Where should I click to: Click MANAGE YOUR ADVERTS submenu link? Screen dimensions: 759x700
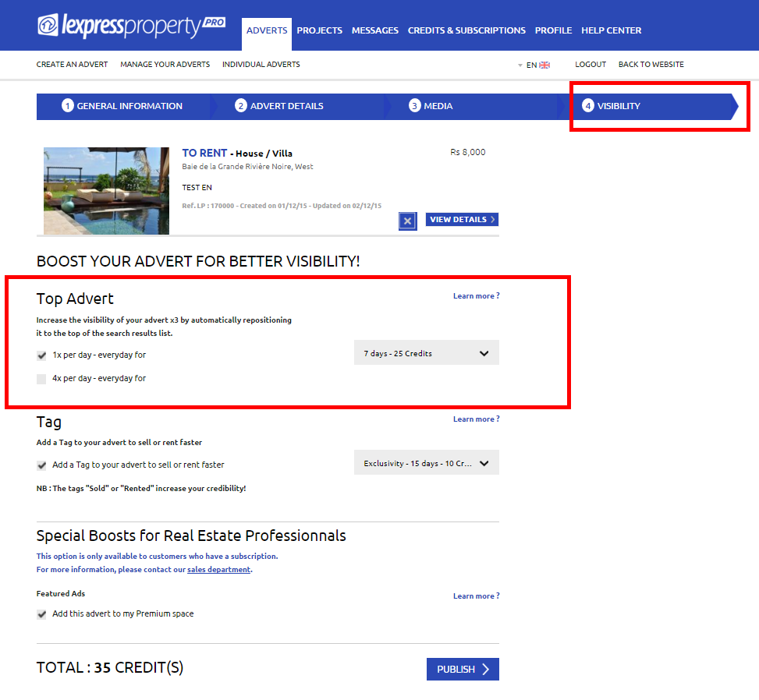(x=165, y=65)
